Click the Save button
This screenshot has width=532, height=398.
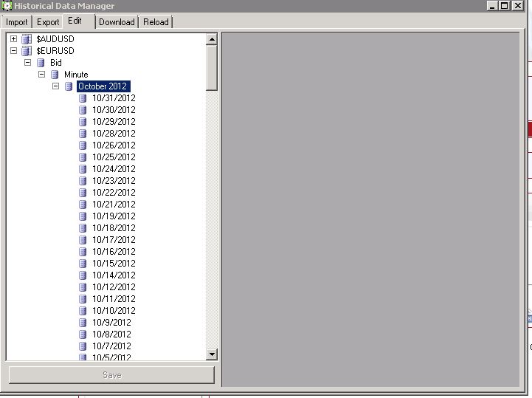coord(112,375)
